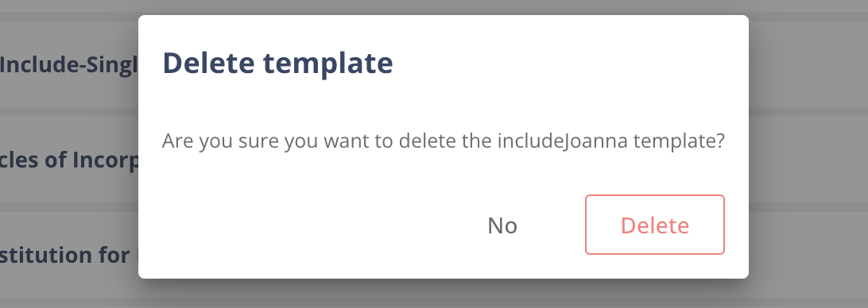Select the word includeJoanna in the message
The width and height of the screenshot is (868, 308).
click(563, 141)
